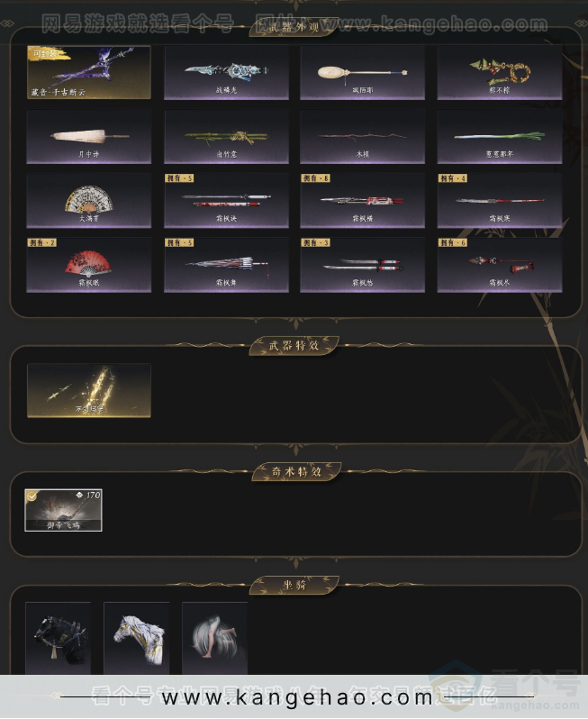Select the red folding fan 霜枫眠 skin

pyautogui.click(x=89, y=265)
